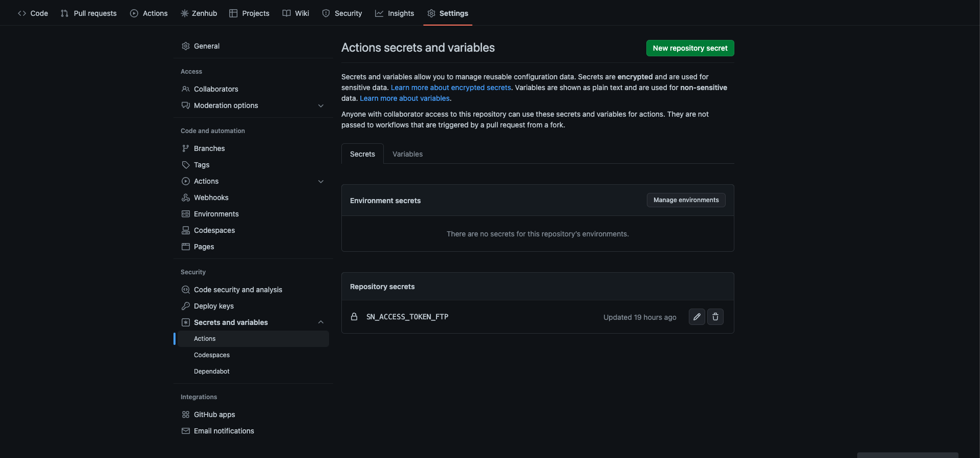Expand the Actions section chevron in sidebar
The image size is (980, 458).
[321, 181]
